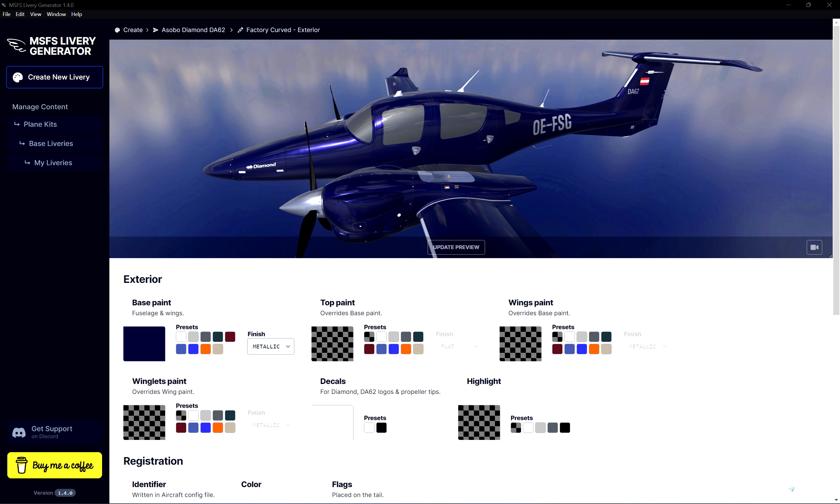840x504 pixels.
Task: Click the palette icon on Create New Livery
Action: (x=18, y=77)
